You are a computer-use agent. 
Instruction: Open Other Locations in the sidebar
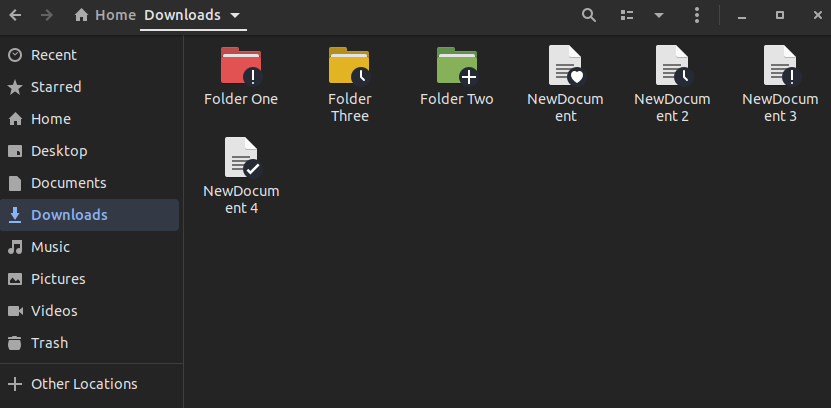point(84,384)
